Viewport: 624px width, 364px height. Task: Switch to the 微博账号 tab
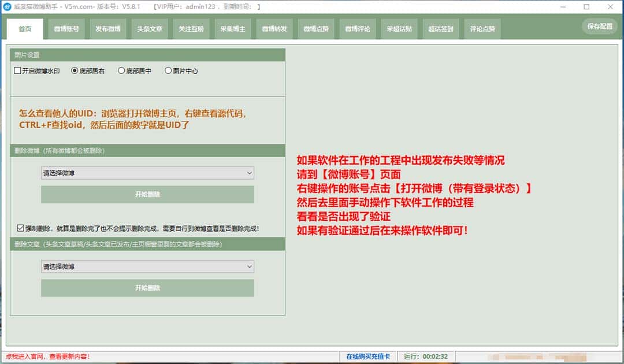point(66,28)
